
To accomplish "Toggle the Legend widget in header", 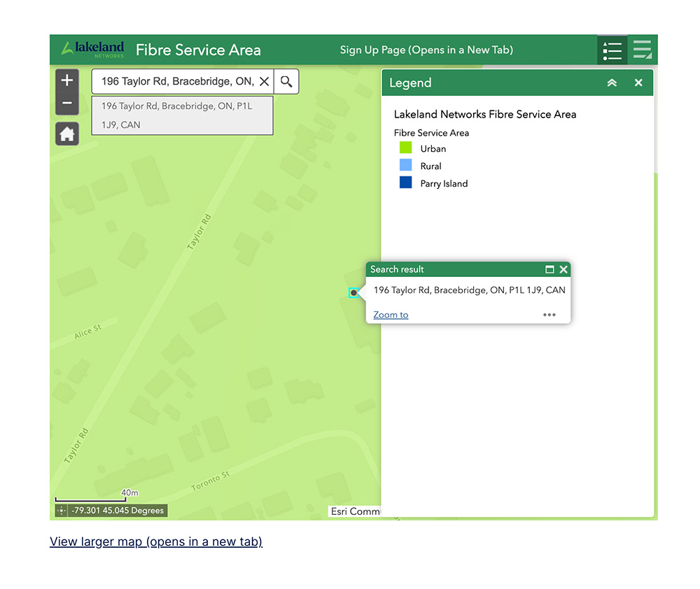I will point(612,50).
